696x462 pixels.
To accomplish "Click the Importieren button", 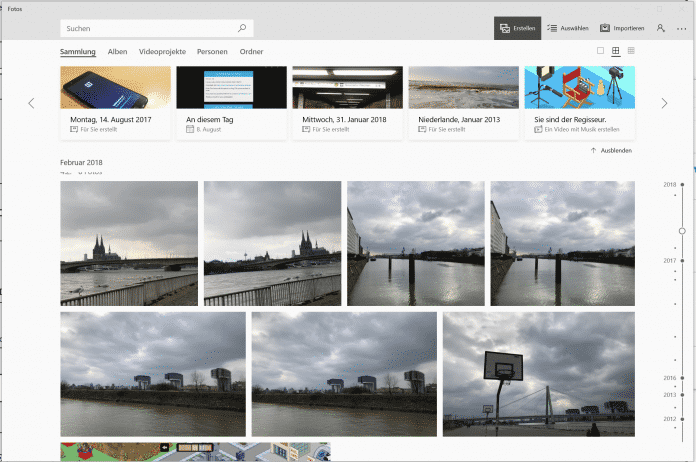I will [x=621, y=28].
